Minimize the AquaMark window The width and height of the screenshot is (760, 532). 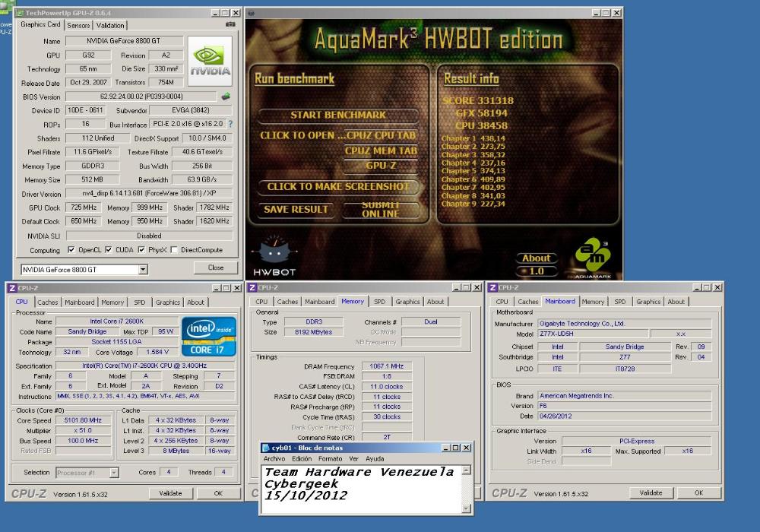[596, 13]
